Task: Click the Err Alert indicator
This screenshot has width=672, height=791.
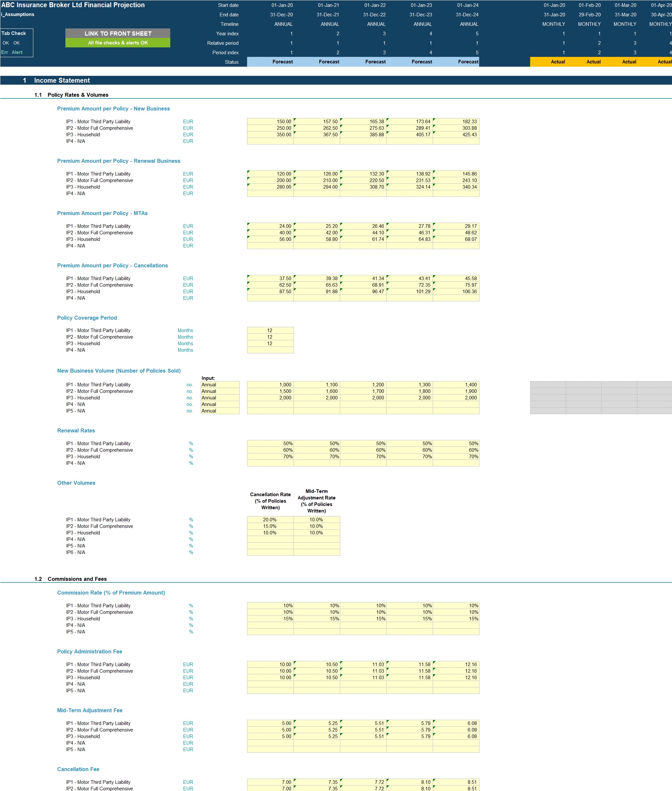Action: point(12,52)
